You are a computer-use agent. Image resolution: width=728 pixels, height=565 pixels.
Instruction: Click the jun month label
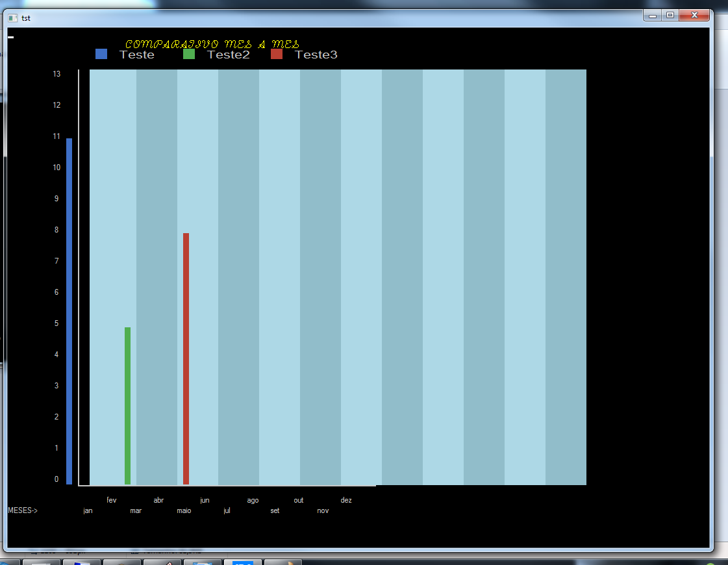205,500
